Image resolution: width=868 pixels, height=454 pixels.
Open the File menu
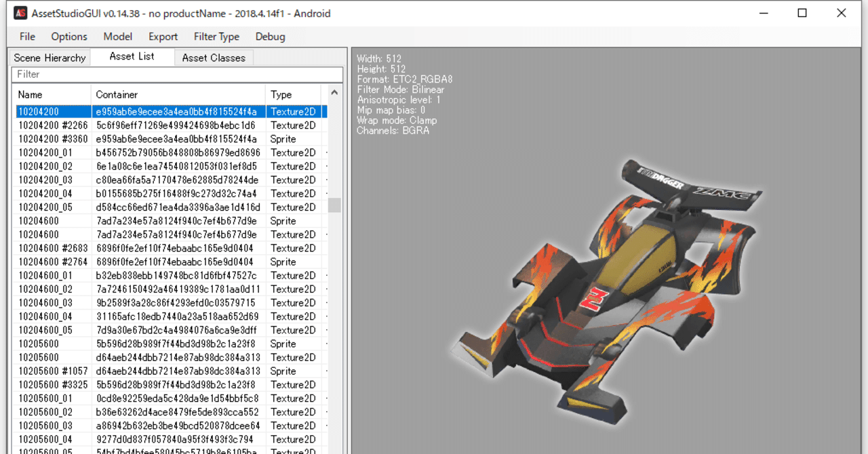(28, 37)
